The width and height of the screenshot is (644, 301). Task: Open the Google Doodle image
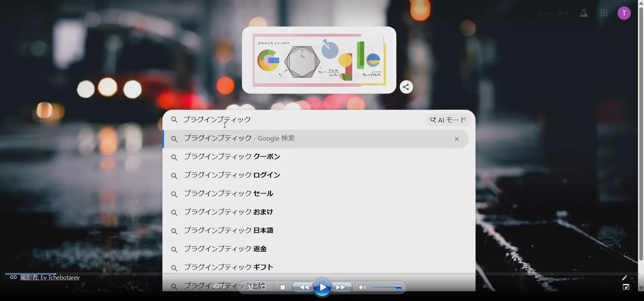[x=319, y=60]
